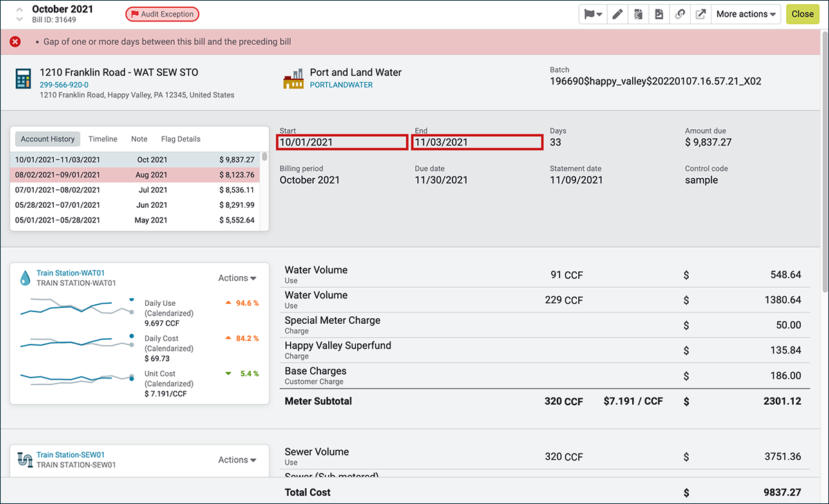Select the Oct 2021 bill history row
Viewport: 829px width, 504px height.
click(135, 159)
